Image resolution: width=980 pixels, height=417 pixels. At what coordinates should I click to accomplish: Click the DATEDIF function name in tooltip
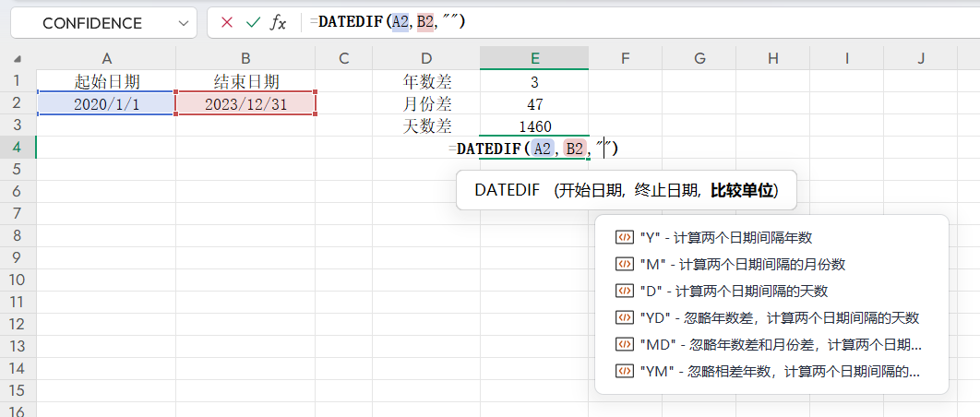point(508,190)
